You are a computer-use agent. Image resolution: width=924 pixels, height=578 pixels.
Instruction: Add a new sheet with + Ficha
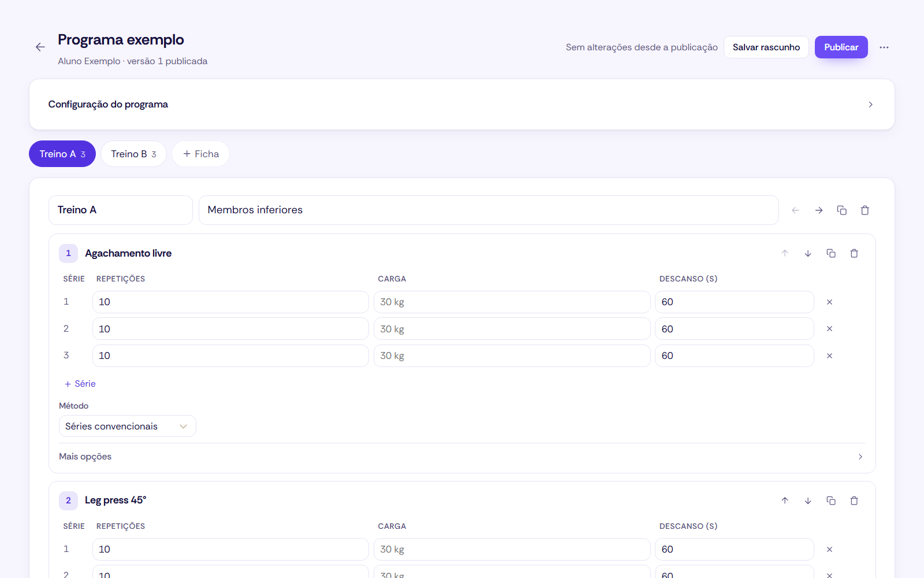(x=200, y=154)
